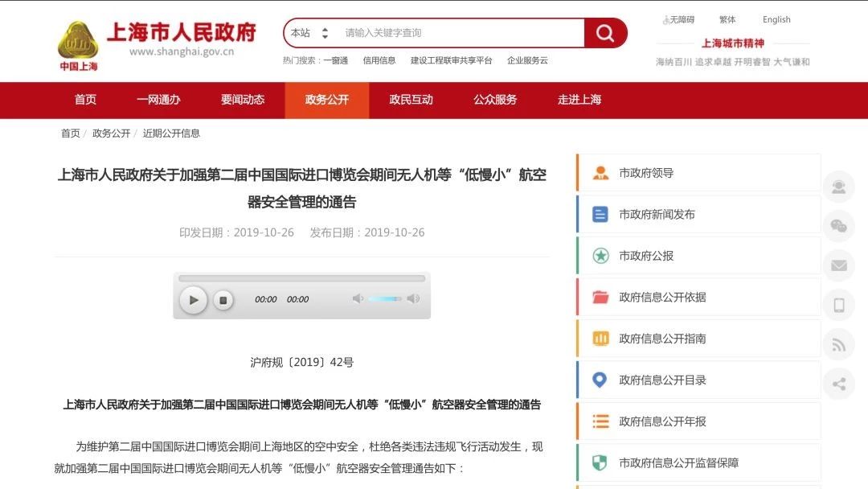Click the 近期公开信息 breadcrumb link
868x489 pixels.
tap(171, 134)
